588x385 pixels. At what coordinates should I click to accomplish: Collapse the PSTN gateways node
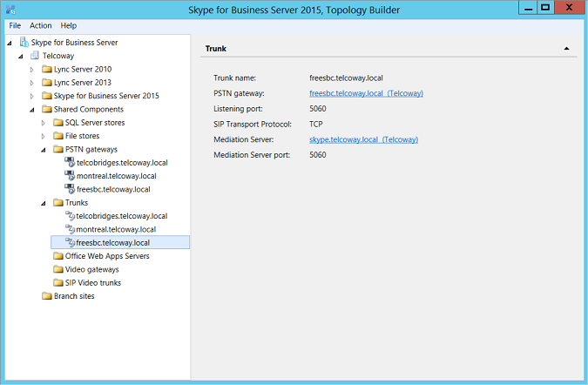pos(44,150)
